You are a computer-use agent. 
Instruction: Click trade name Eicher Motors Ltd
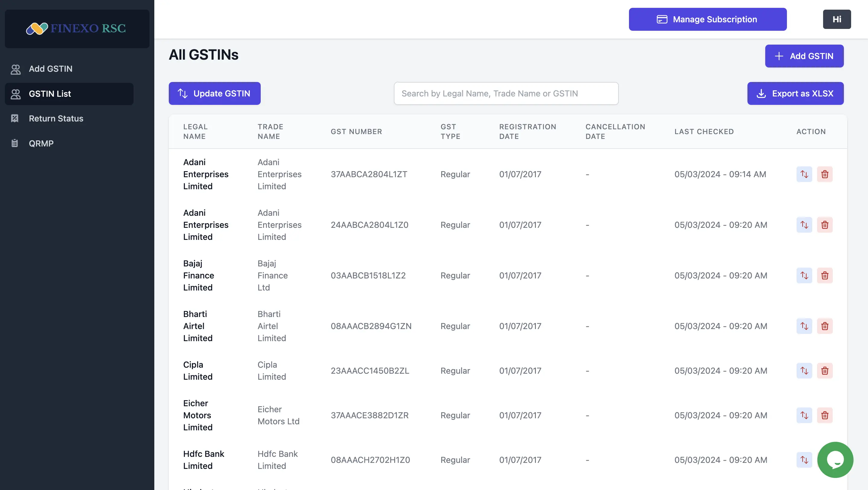(x=278, y=415)
